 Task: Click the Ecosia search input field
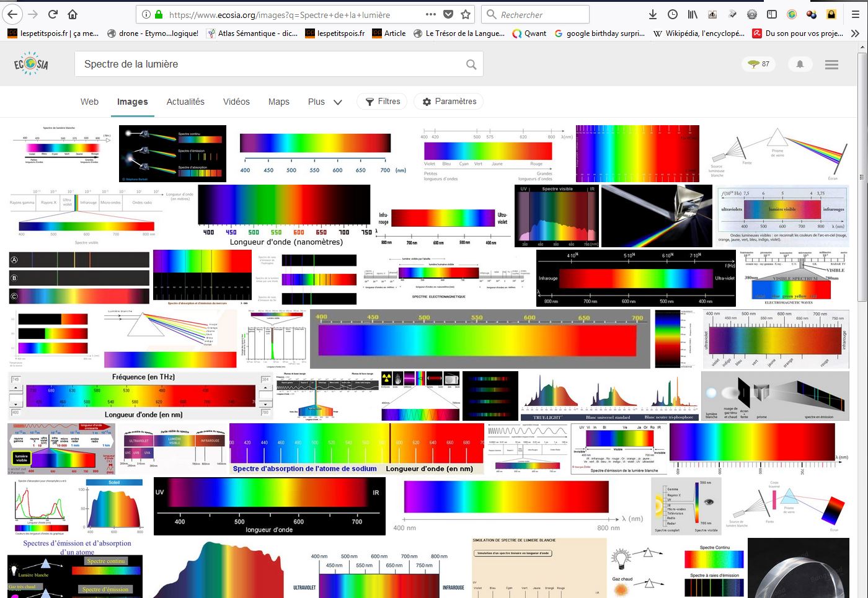pyautogui.click(x=270, y=64)
